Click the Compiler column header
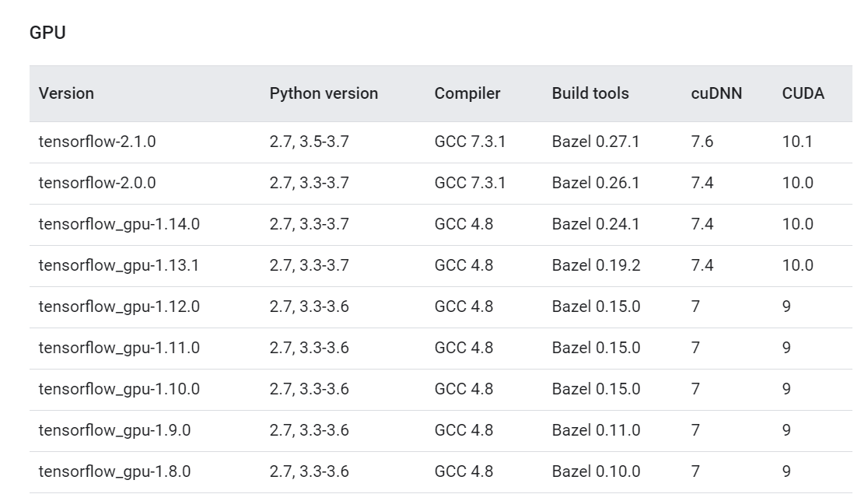The width and height of the screenshot is (868, 494). [x=467, y=93]
